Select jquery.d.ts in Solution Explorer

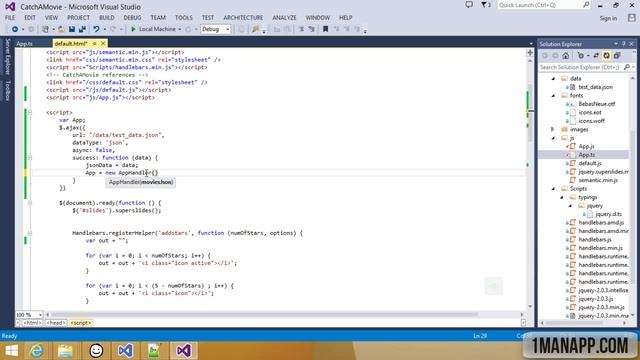(608, 214)
